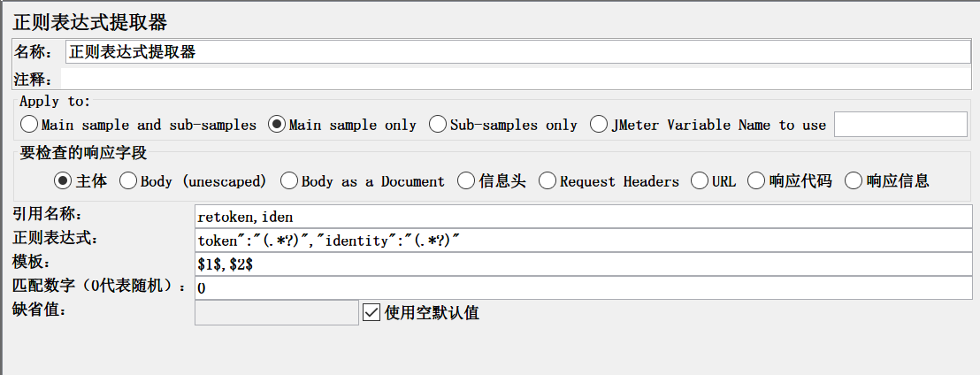Pick the URL radio option
Viewport: 980px width, 375px height.
699,181
